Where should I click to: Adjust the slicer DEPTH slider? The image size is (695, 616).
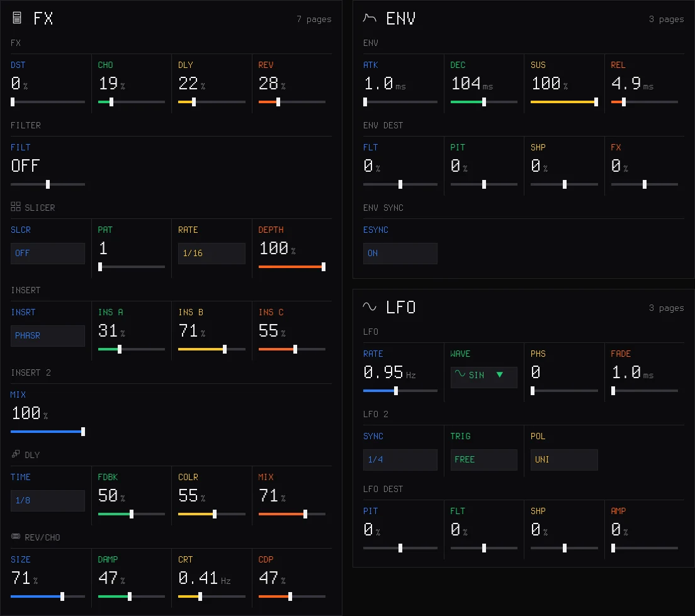(x=291, y=267)
